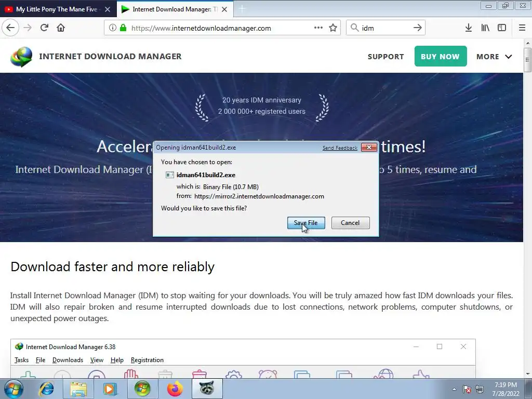
Task: Click the idman641build2.exe file icon
Action: pos(170,175)
